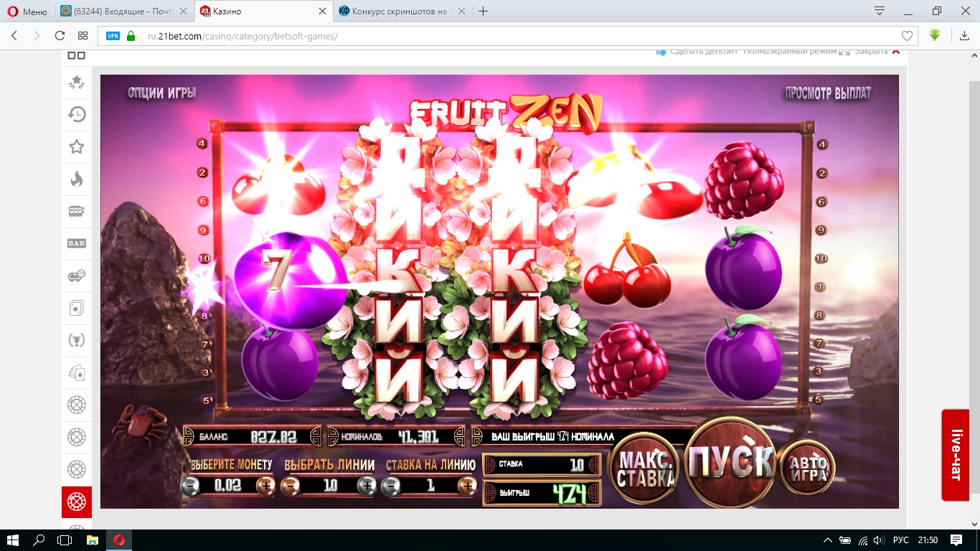Click the green padlock security icon
Viewport: 980px width, 551px height.
[x=131, y=36]
